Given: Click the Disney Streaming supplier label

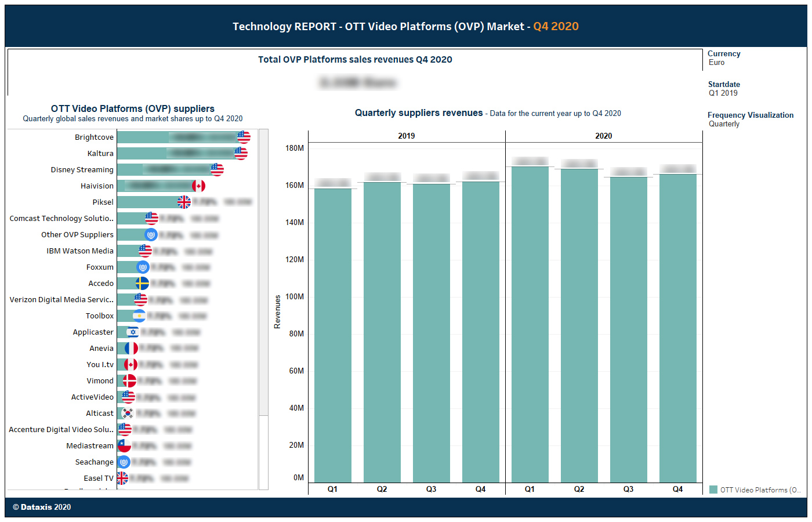Looking at the screenshot, I should pos(82,170).
